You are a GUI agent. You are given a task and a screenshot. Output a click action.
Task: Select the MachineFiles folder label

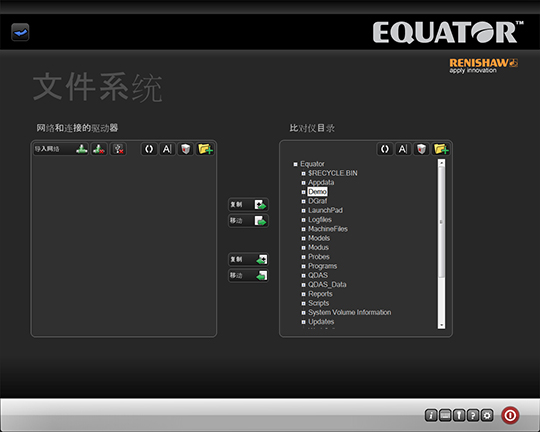328,229
